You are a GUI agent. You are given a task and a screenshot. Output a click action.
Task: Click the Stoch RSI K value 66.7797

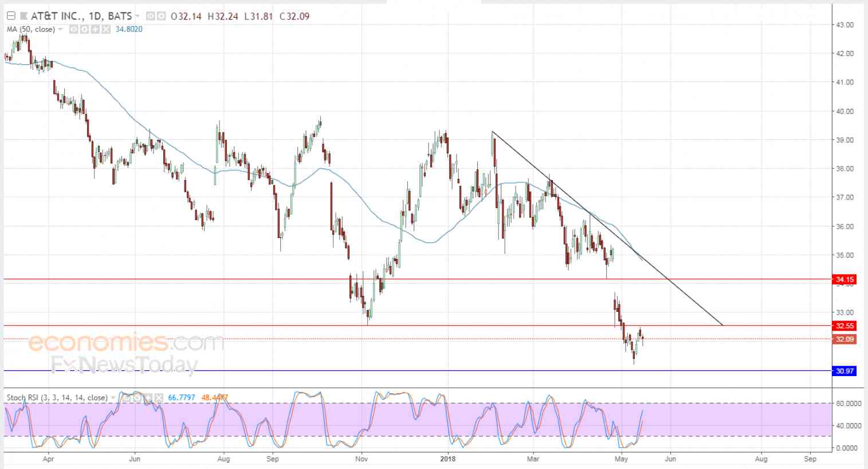tap(182, 397)
